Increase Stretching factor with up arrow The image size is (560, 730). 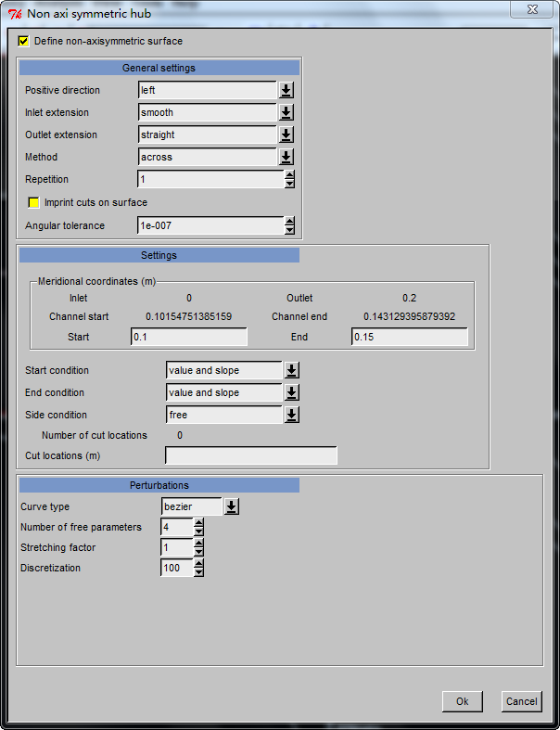tap(198, 544)
